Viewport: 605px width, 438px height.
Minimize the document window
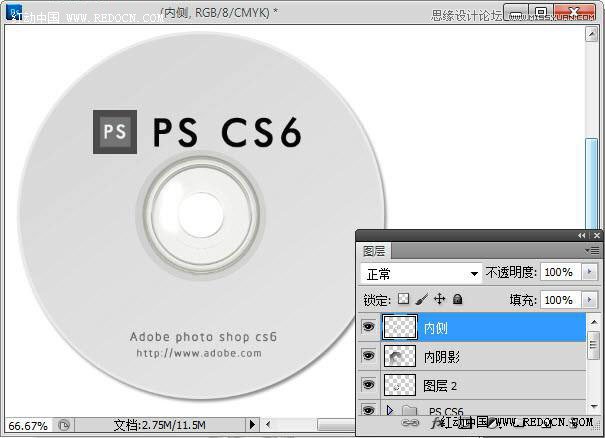pos(516,12)
